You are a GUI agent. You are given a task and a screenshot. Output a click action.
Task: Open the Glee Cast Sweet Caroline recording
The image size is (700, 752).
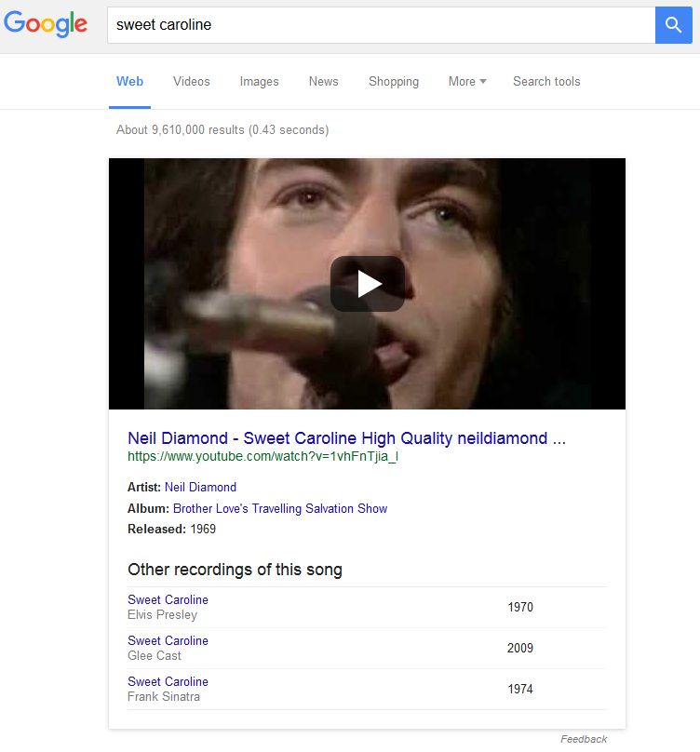coord(168,641)
